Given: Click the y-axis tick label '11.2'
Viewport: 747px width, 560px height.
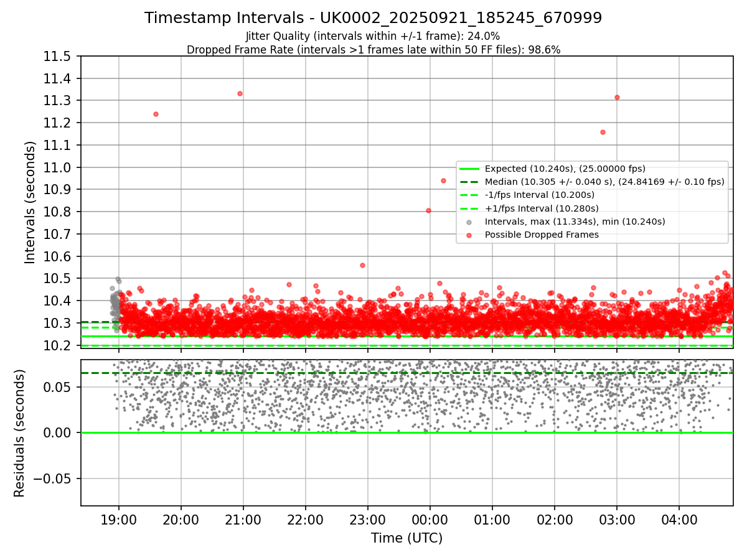Looking at the screenshot, I should [x=59, y=123].
